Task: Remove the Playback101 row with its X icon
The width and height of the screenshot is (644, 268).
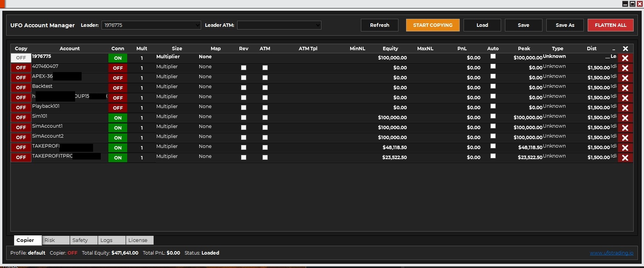Action: (x=625, y=108)
